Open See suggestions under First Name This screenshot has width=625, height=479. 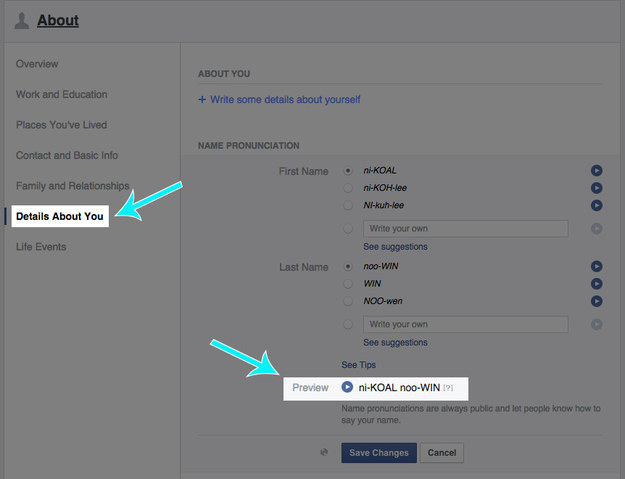(x=395, y=246)
